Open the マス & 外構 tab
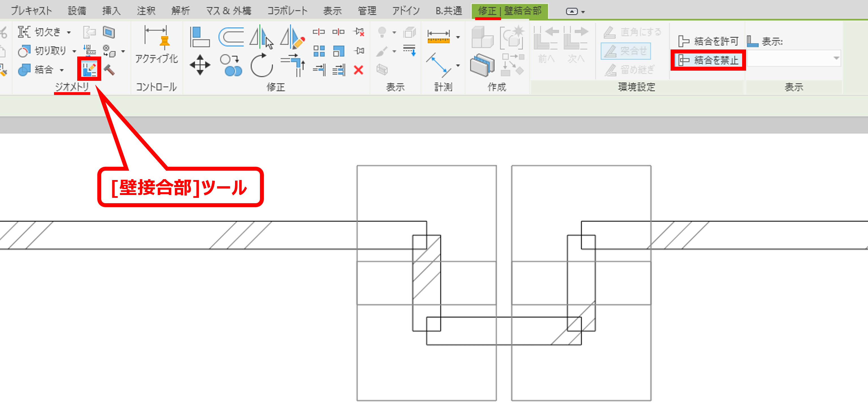This screenshot has width=868, height=416. pyautogui.click(x=229, y=11)
